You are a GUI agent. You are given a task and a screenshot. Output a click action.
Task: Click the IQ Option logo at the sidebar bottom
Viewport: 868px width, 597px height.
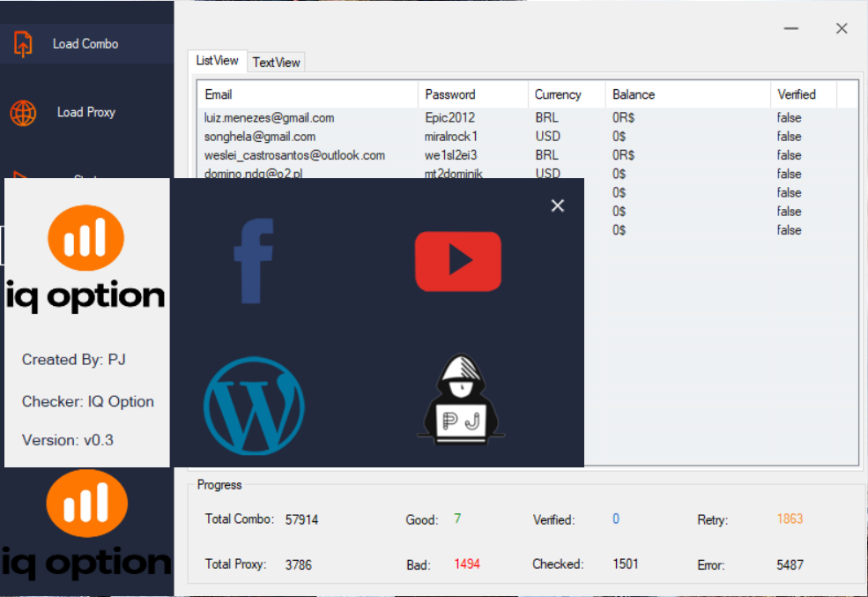click(86, 524)
